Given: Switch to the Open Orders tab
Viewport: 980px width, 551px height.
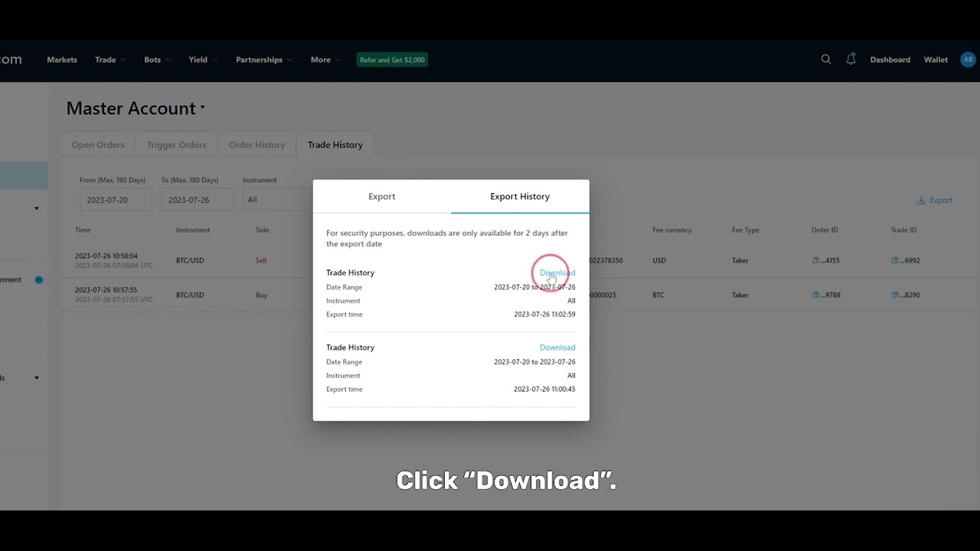Looking at the screenshot, I should (98, 145).
